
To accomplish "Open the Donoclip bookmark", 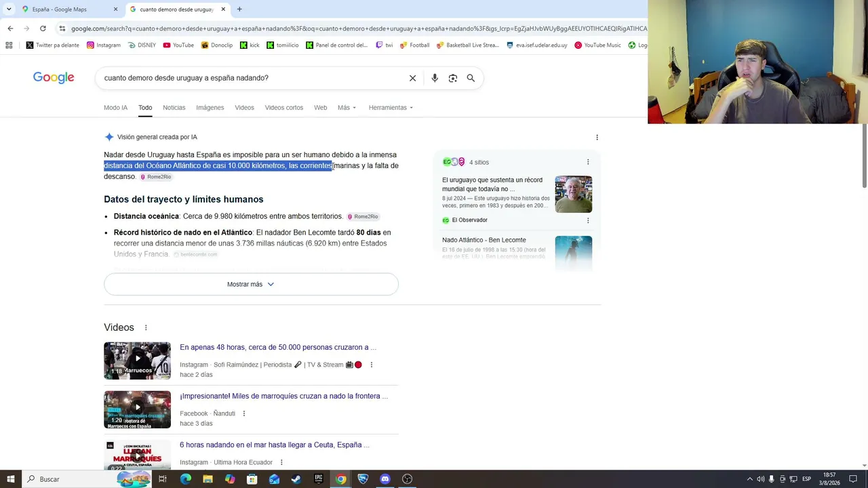I will (x=217, y=45).
